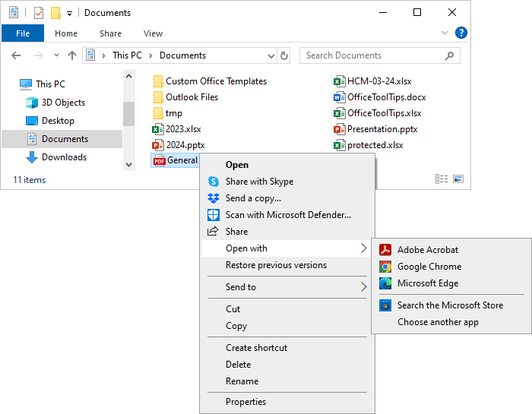Click Search the Microsoft Store text
This screenshot has width=532, height=414.
pos(450,305)
